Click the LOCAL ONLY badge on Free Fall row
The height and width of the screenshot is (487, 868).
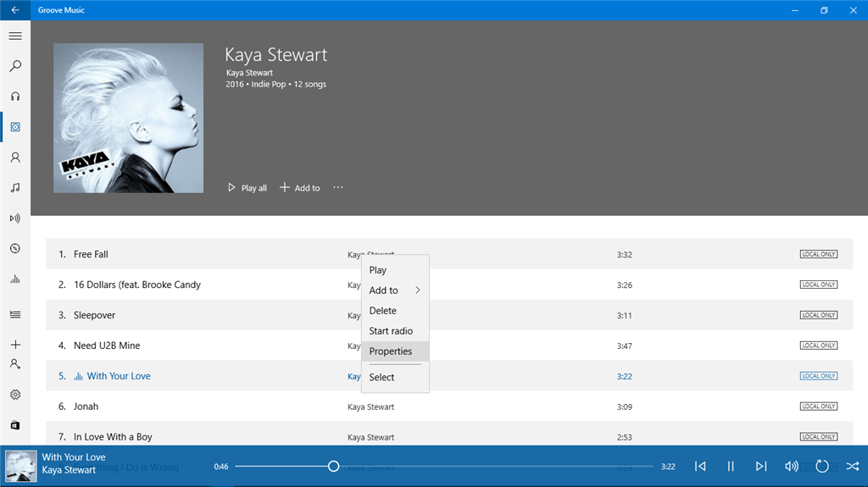click(x=819, y=254)
